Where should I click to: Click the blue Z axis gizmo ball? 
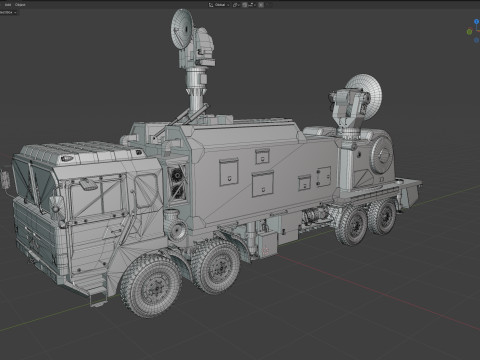(x=477, y=22)
